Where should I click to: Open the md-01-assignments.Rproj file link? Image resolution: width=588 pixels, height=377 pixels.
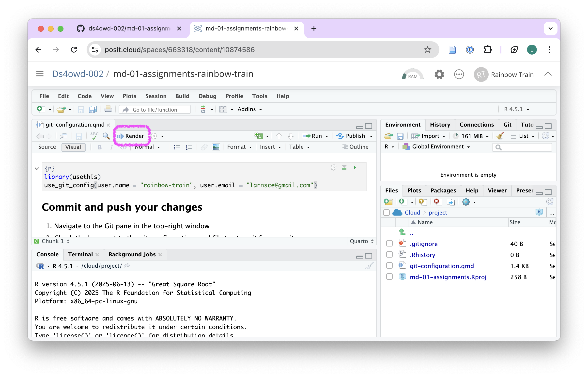(x=448, y=277)
